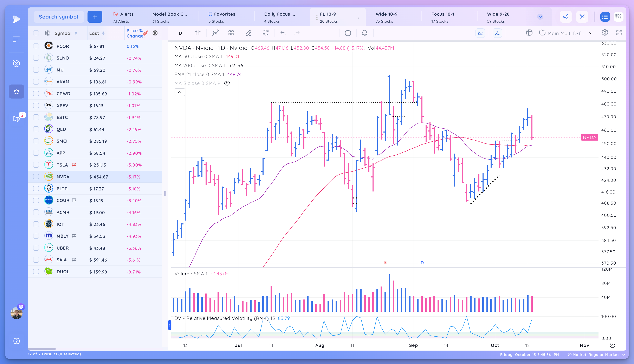
Task: Open the watchlist table settings gear
Action: [155, 33]
